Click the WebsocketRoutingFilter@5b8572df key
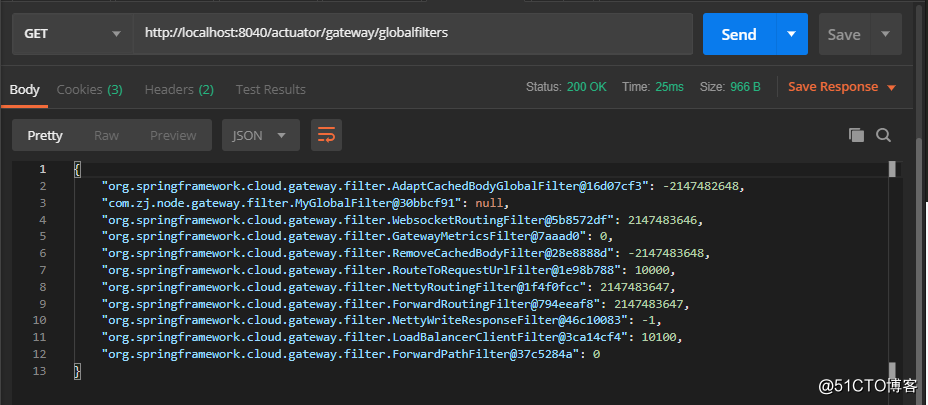Screen dimensions: 928x405 (358, 220)
